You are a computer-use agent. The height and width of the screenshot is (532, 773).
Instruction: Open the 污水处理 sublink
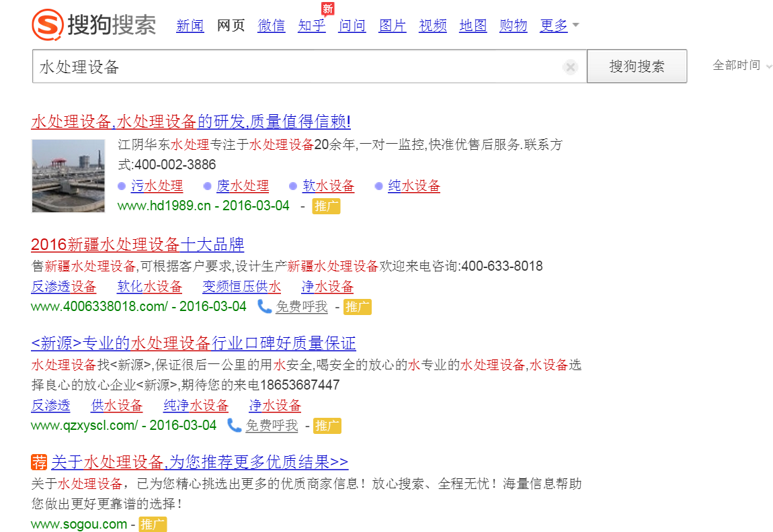[157, 185]
